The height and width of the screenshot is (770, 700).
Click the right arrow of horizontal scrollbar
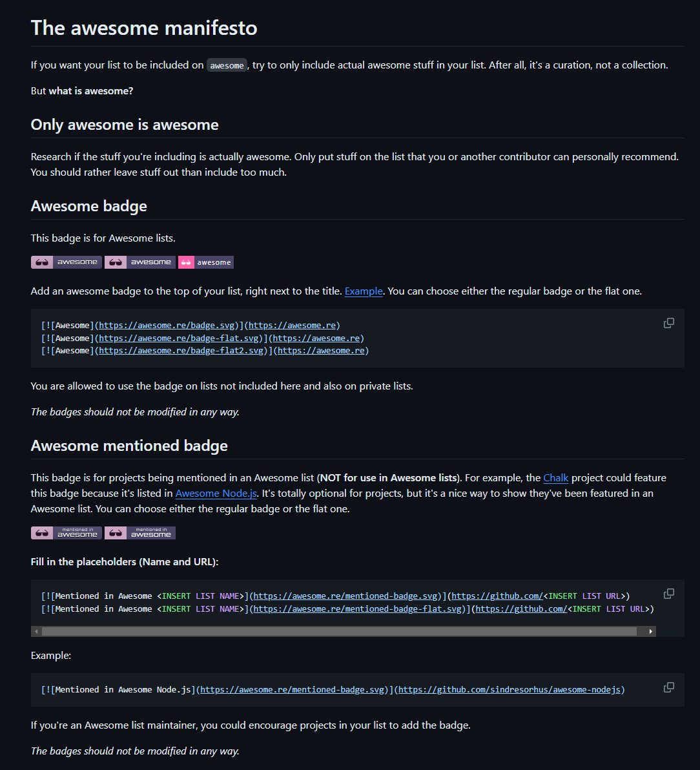pyautogui.click(x=650, y=632)
